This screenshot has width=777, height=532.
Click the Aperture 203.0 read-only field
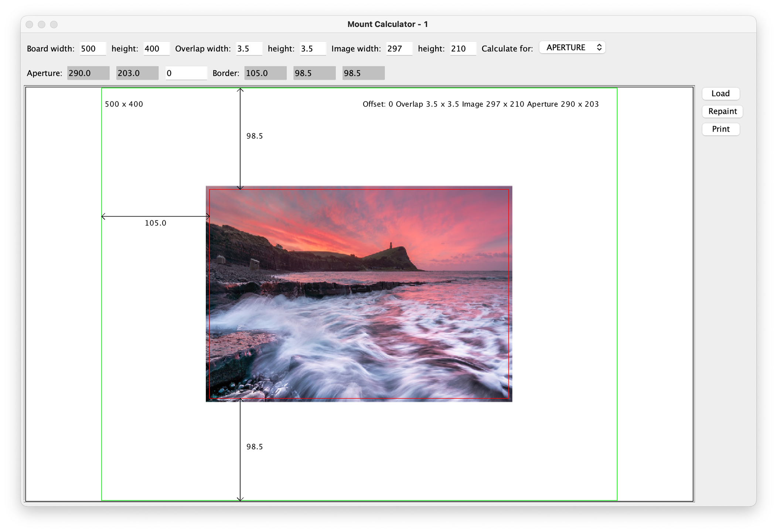137,73
